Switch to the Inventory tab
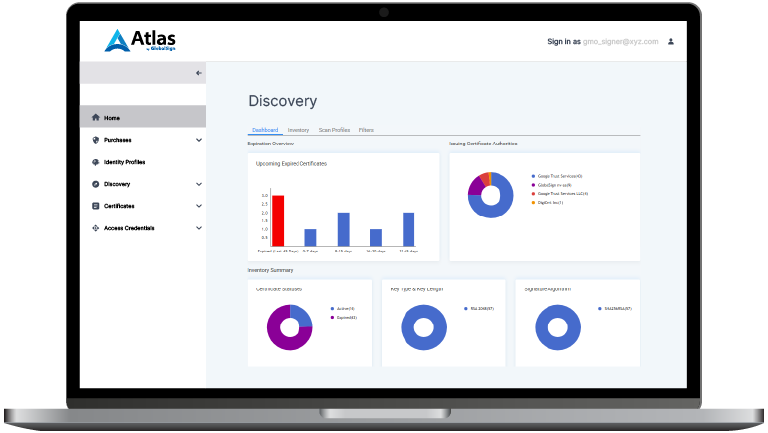 click(298, 130)
